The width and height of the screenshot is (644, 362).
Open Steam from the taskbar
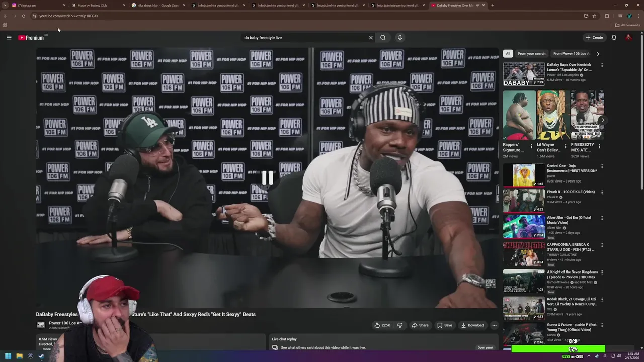pyautogui.click(x=41, y=356)
